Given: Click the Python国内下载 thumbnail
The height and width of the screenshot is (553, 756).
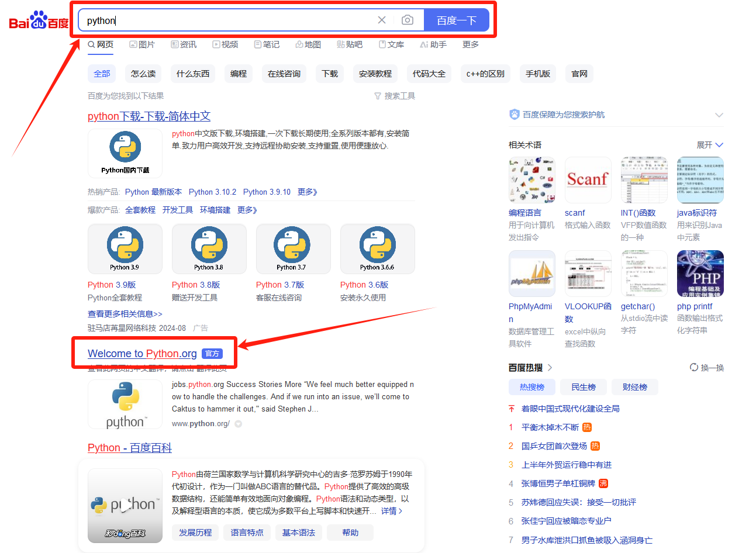Looking at the screenshot, I should (x=125, y=153).
